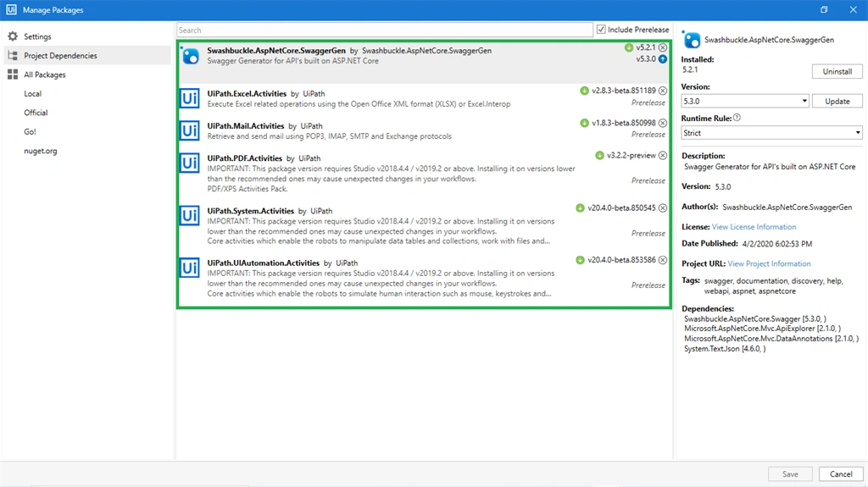868x487 pixels.
Task: Click Swashbuckle logo in details panel
Action: (x=692, y=40)
